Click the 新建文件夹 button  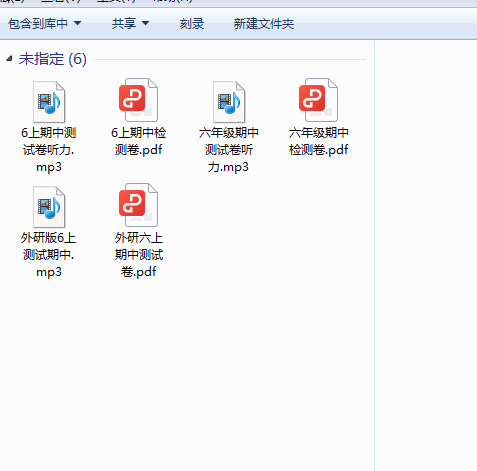(x=264, y=24)
